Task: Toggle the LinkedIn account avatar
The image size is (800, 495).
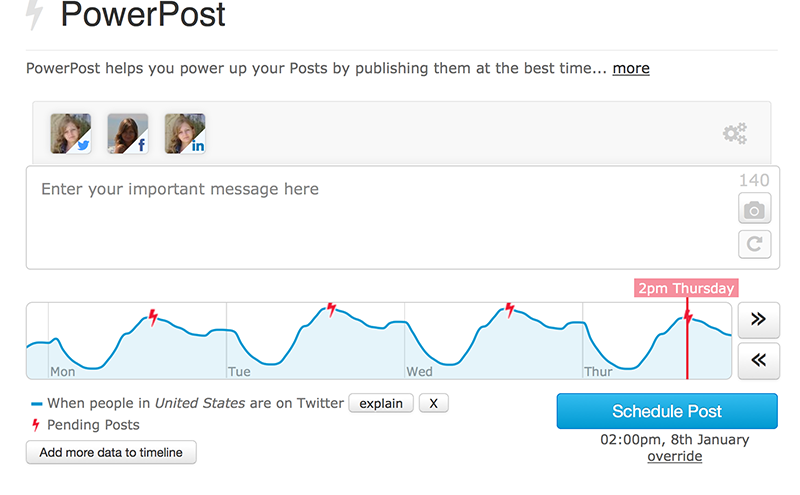Action: pos(185,134)
